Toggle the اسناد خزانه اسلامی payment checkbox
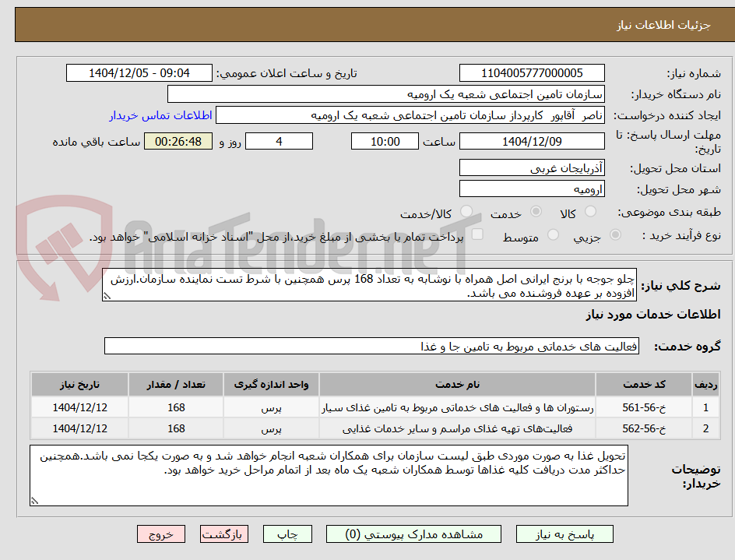The image size is (735, 560). (x=477, y=234)
